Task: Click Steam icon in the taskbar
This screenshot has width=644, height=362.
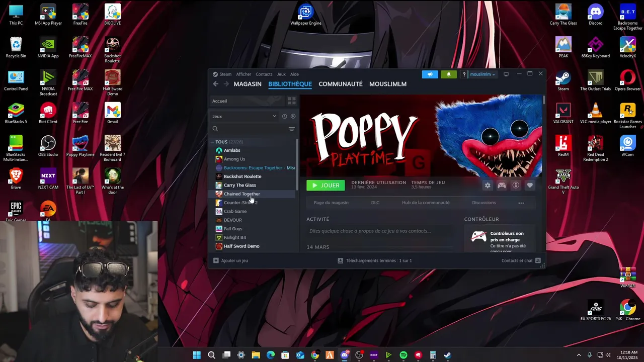Action: (x=447, y=355)
